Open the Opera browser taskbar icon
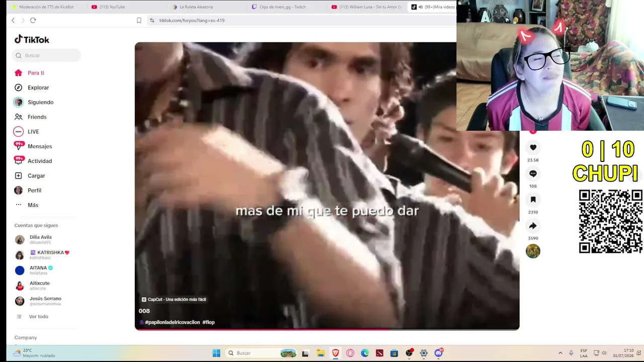This screenshot has height=362, width=644. click(350, 353)
